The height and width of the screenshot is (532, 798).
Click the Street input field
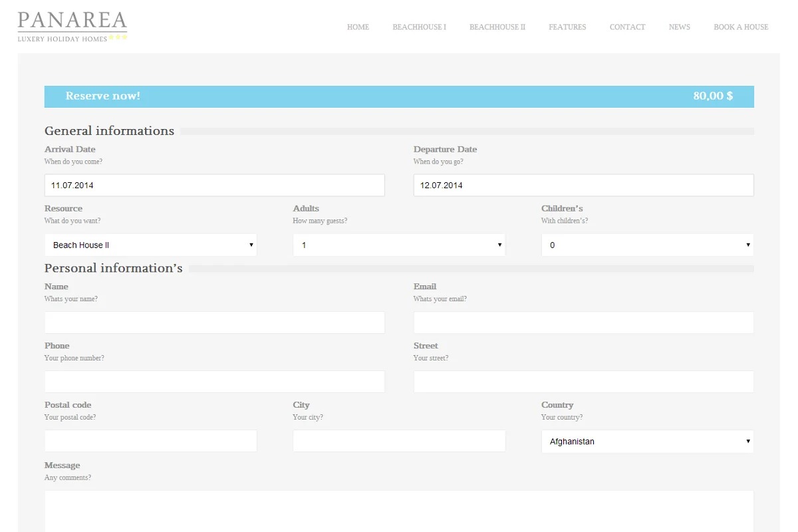[583, 382]
